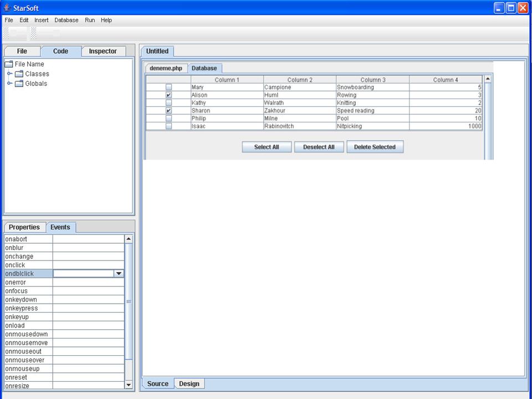Click the events list scroll up arrow
532x399 pixels.
point(129,239)
